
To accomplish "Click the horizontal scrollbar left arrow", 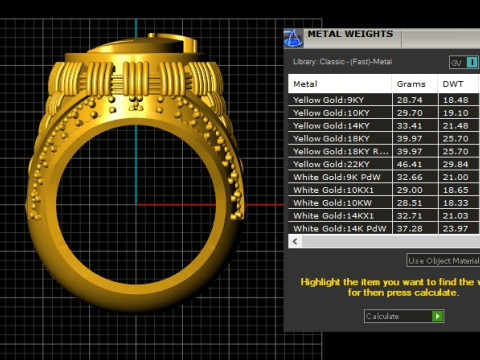I will [295, 241].
